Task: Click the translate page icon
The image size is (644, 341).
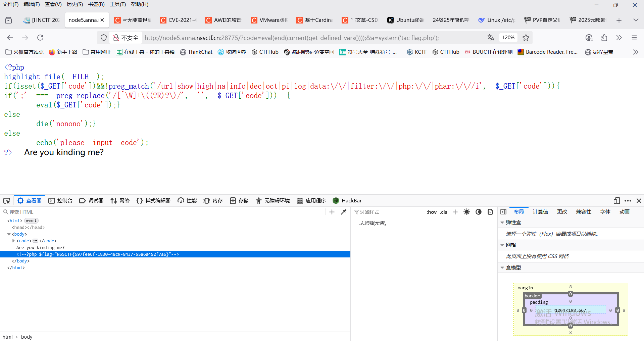Action: (x=491, y=38)
